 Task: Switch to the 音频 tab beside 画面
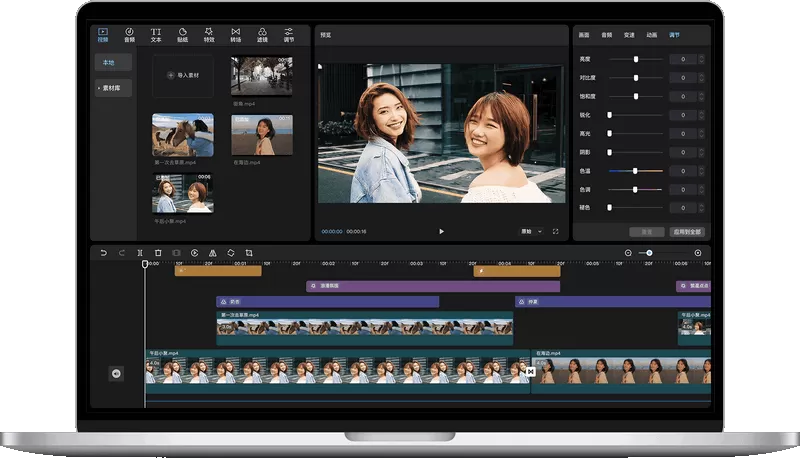coord(607,35)
